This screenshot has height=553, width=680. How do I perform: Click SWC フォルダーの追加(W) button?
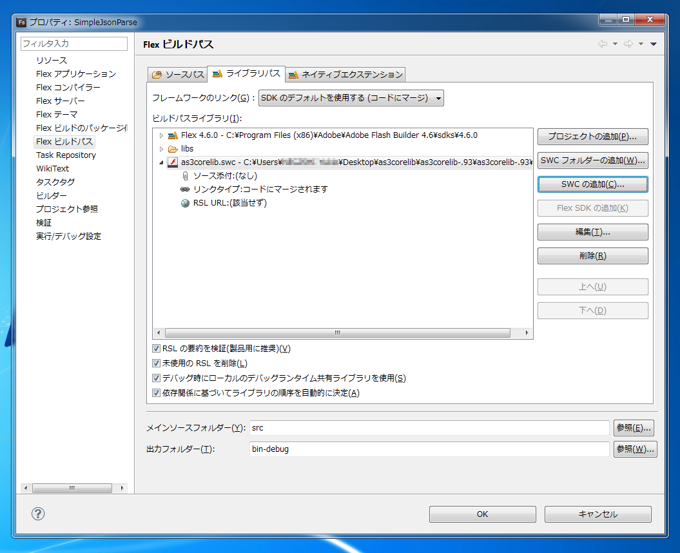pos(593,160)
